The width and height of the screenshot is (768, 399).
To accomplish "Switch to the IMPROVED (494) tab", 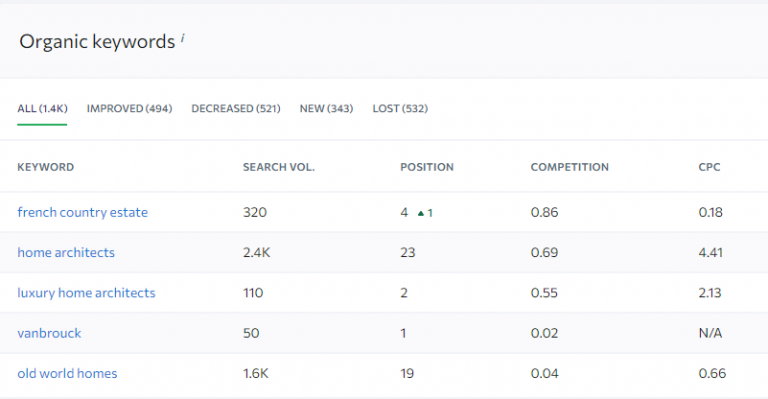I will tap(129, 108).
